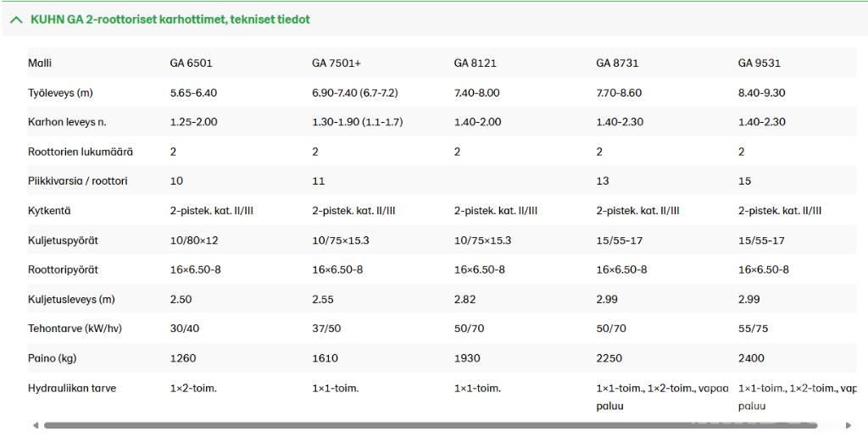868x437 pixels.
Task: Select the GA 7501+ model header cell
Action: pyautogui.click(x=336, y=63)
